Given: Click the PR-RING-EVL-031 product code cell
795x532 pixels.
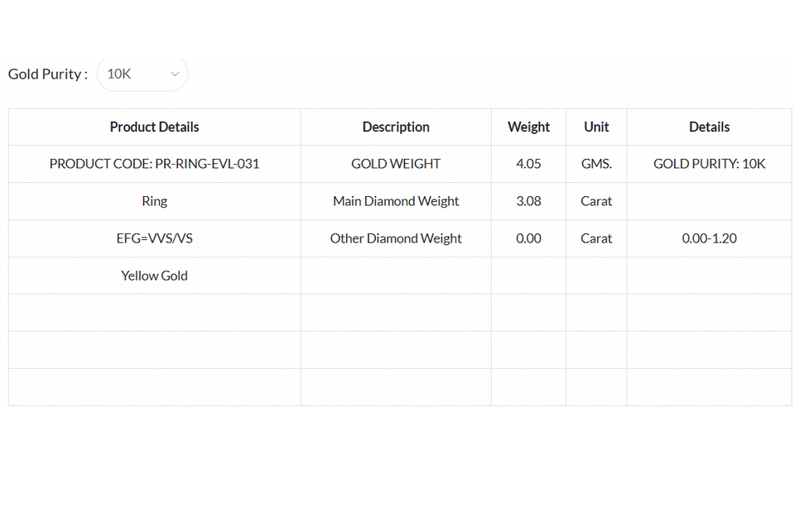Looking at the screenshot, I should pyautogui.click(x=154, y=164).
